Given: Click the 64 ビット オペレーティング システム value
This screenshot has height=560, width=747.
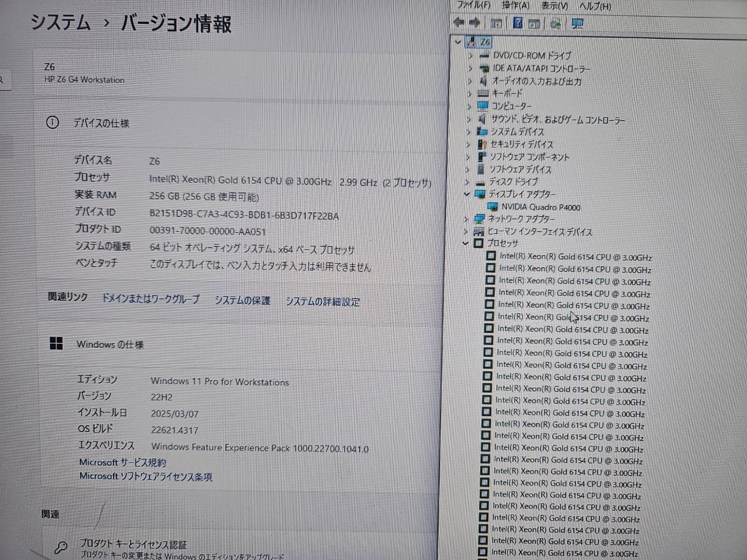Looking at the screenshot, I should (252, 249).
